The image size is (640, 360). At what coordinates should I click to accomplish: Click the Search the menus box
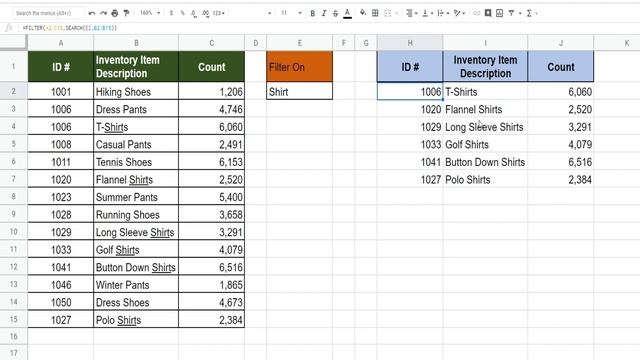tap(48, 13)
